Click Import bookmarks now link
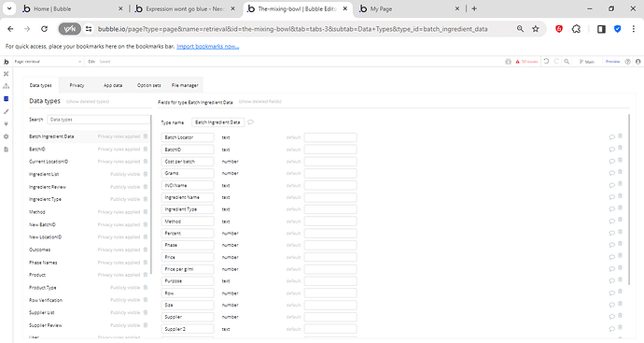The image size is (644, 343). click(208, 47)
